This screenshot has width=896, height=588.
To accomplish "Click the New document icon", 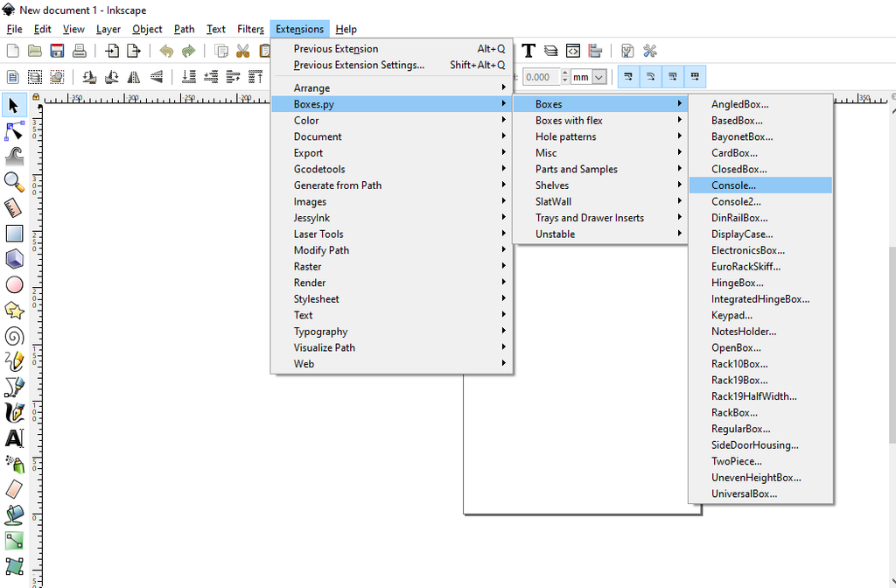I will (x=12, y=51).
